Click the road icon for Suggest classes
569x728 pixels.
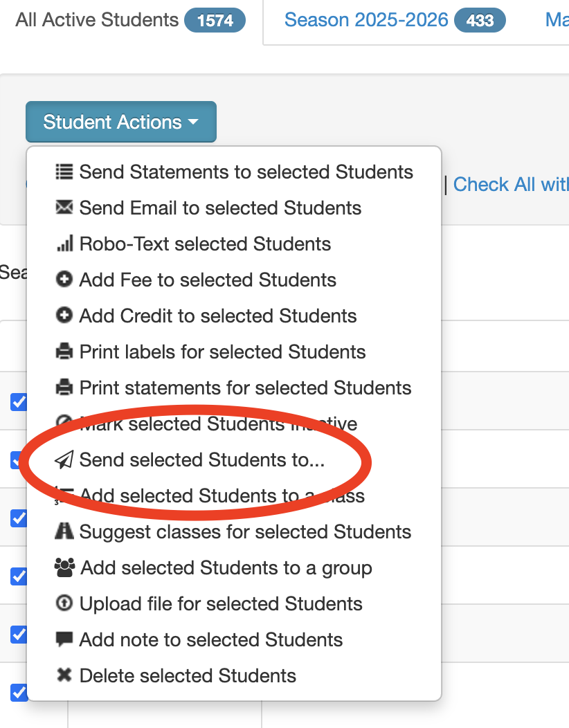[64, 531]
